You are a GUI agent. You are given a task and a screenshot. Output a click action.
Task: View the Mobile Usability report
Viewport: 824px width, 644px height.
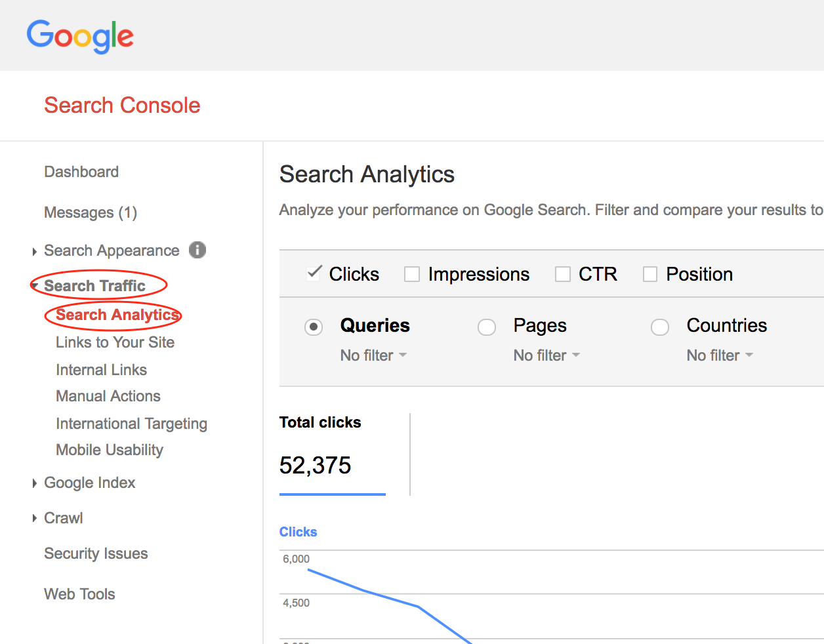tap(110, 450)
